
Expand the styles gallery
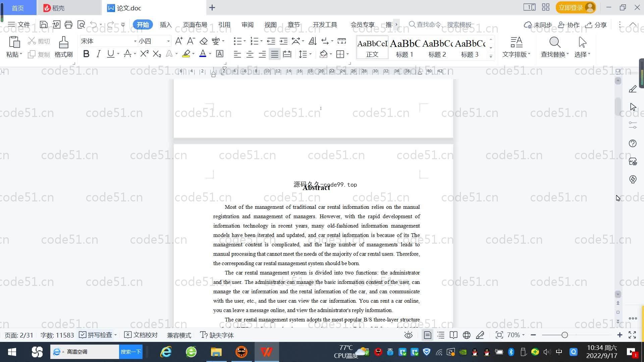491,56
